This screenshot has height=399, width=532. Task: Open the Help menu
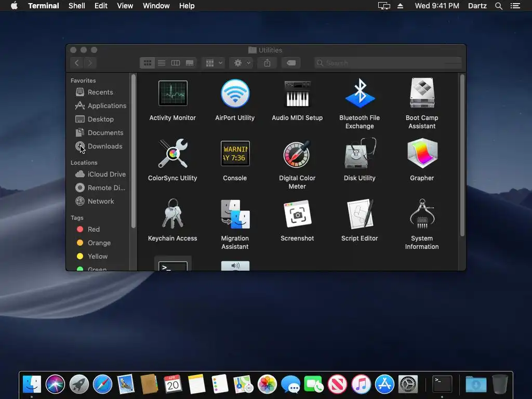pyautogui.click(x=187, y=6)
